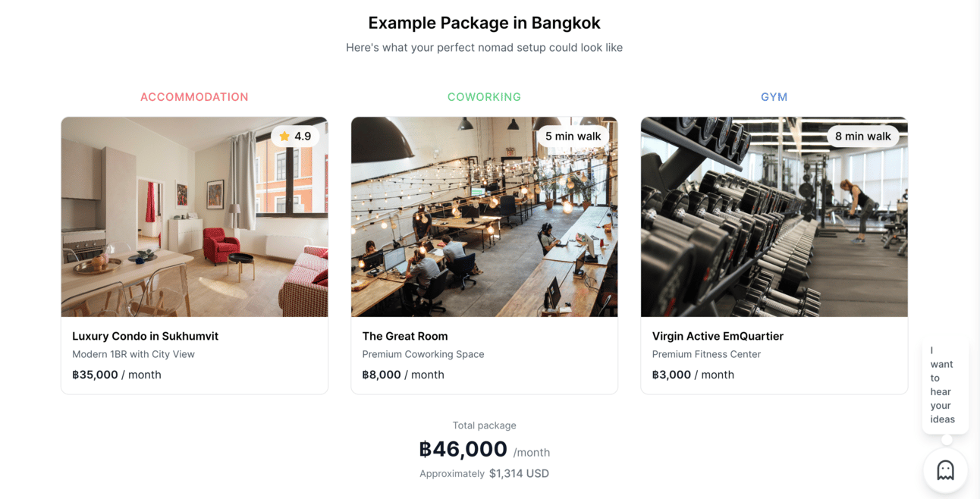Click the gold star rating icon

(x=284, y=137)
